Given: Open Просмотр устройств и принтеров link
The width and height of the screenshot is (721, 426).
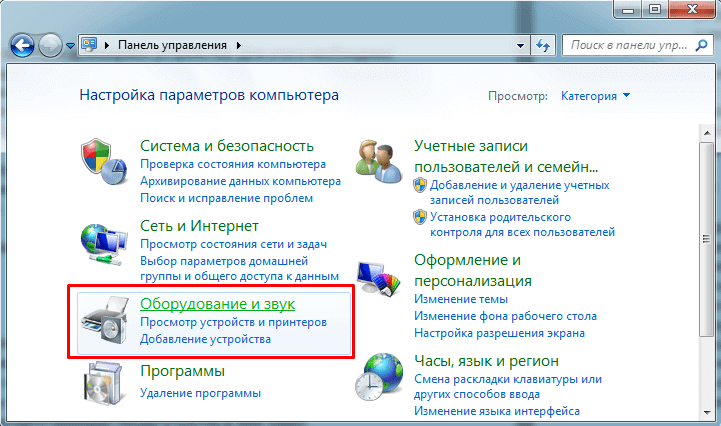Looking at the screenshot, I should point(233,322).
